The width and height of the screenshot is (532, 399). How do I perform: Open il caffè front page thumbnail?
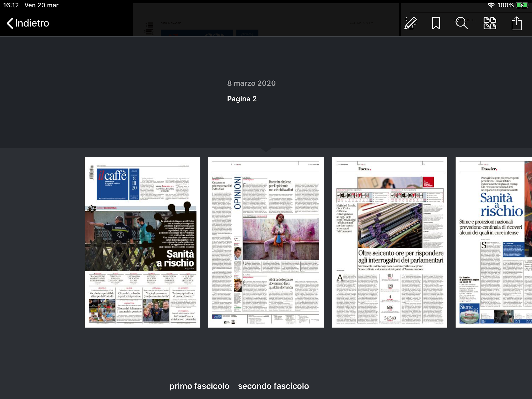pyautogui.click(x=142, y=242)
